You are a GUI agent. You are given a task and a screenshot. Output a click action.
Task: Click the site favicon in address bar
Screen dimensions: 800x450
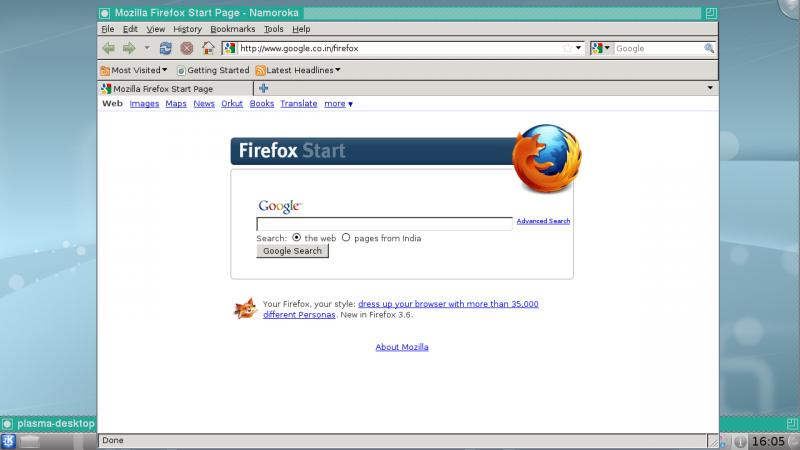230,48
